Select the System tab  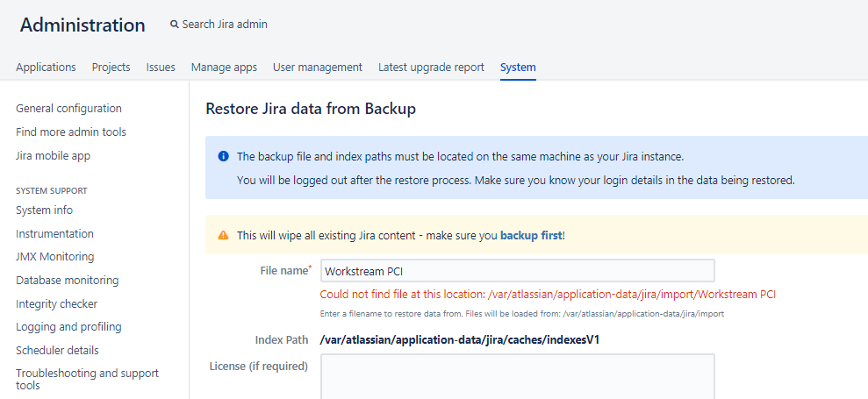(518, 67)
